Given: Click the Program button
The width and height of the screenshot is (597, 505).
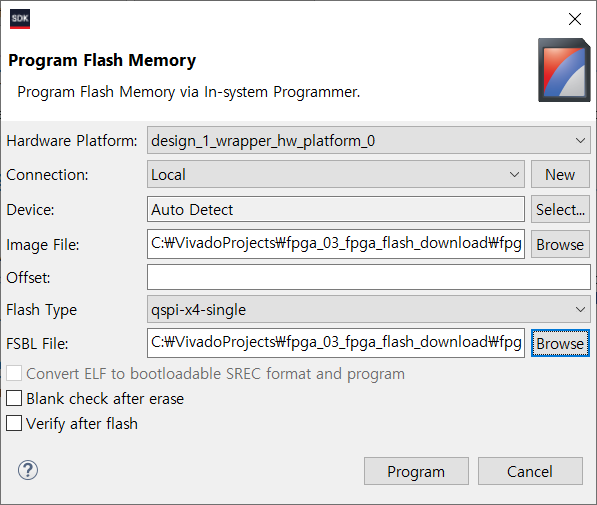Looking at the screenshot, I should point(416,471).
